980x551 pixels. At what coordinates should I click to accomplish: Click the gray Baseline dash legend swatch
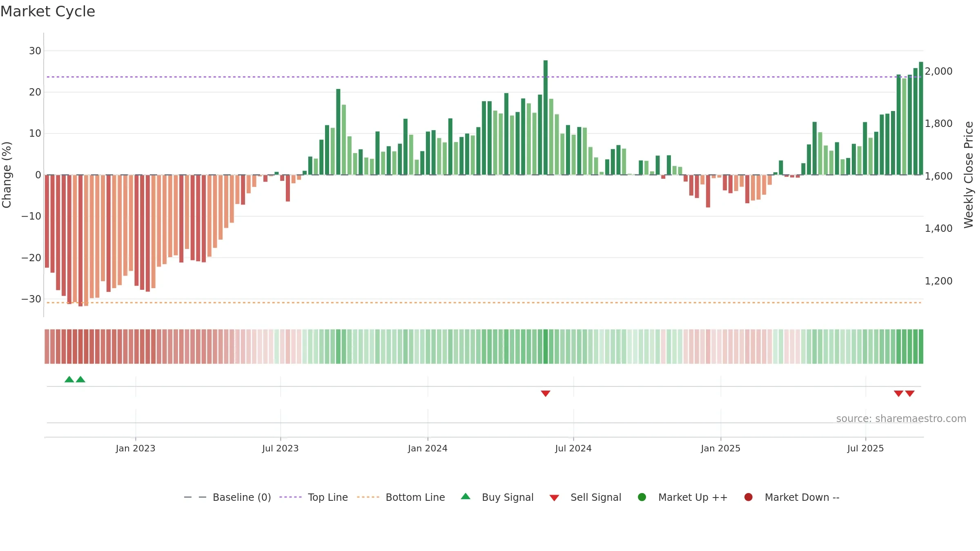point(195,497)
